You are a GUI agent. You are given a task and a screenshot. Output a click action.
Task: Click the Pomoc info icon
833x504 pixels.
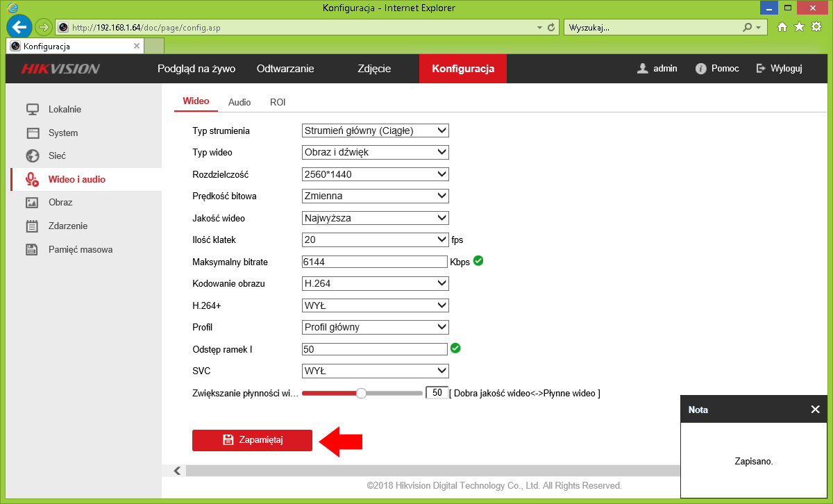[700, 69]
